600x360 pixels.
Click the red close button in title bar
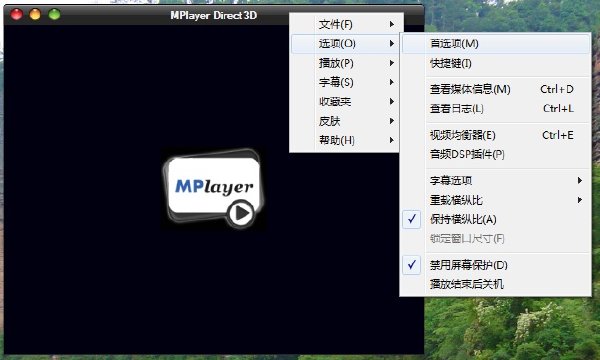click(16, 15)
